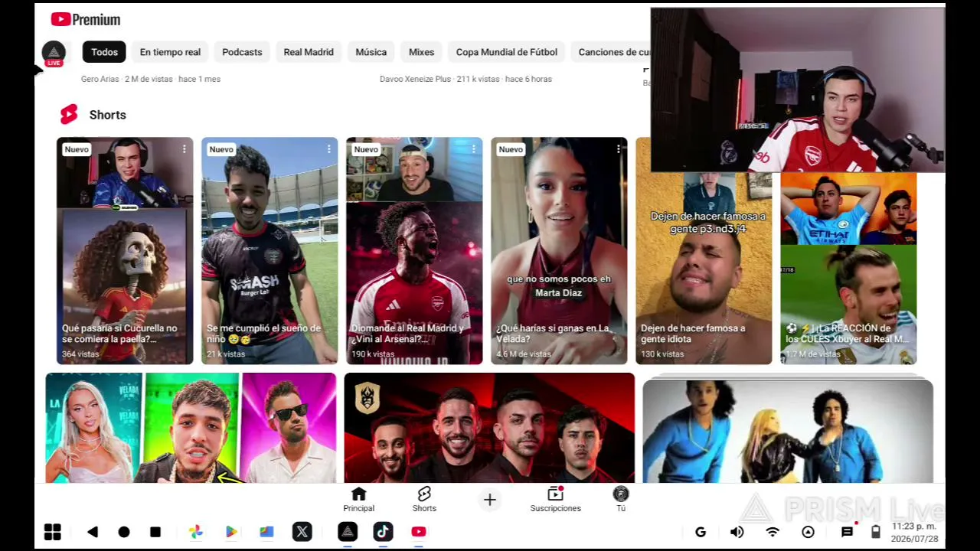
Task: Click the taskbar recents square button
Action: click(x=155, y=532)
